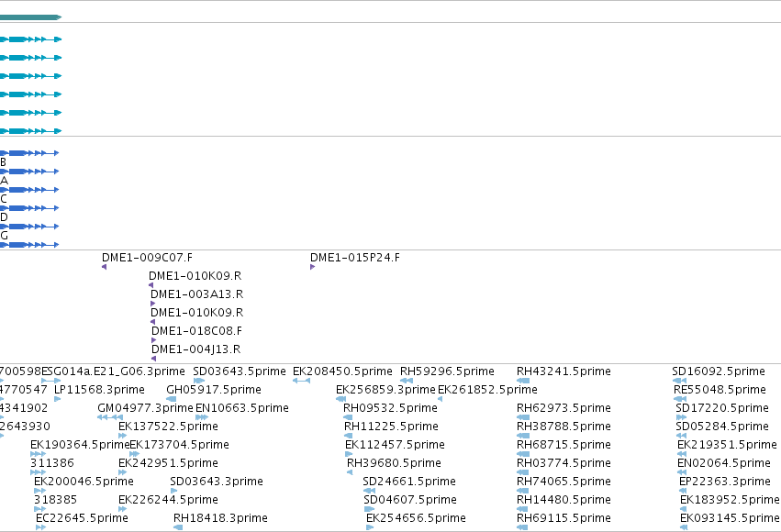Click the SD03643.5prime EST label

240,371
